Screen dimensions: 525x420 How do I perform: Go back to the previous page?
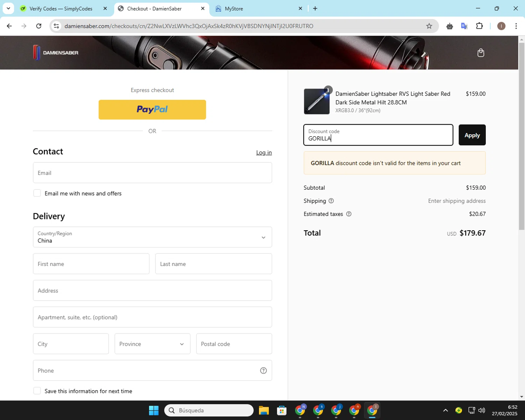tap(9, 26)
